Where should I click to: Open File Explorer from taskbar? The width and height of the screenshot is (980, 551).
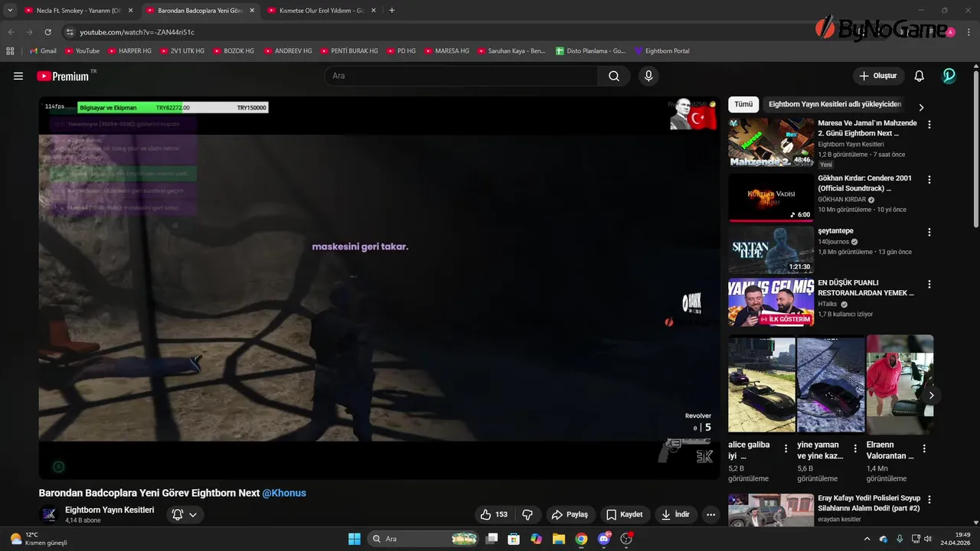point(558,539)
